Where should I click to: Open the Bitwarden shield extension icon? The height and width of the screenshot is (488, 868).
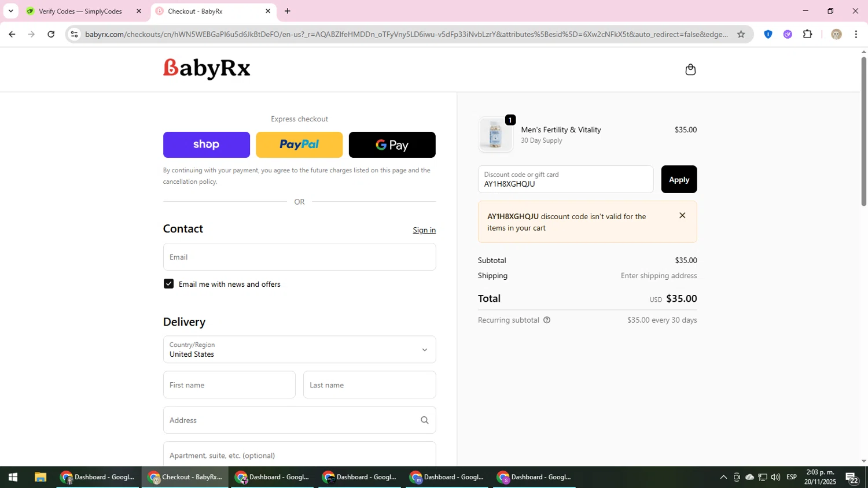(x=768, y=34)
